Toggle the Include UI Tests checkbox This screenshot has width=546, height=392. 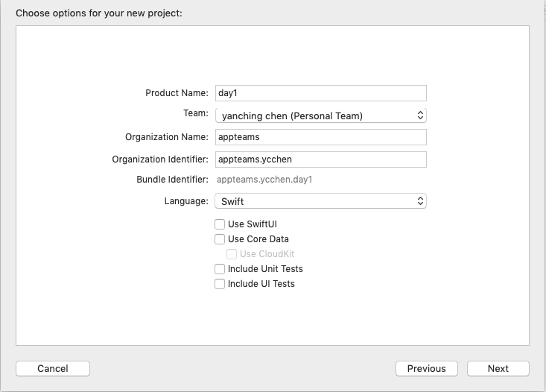[x=220, y=284]
